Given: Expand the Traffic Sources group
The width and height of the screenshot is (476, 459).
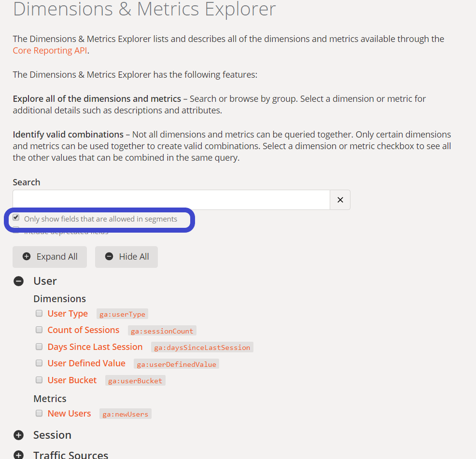Looking at the screenshot, I should coord(18,455).
